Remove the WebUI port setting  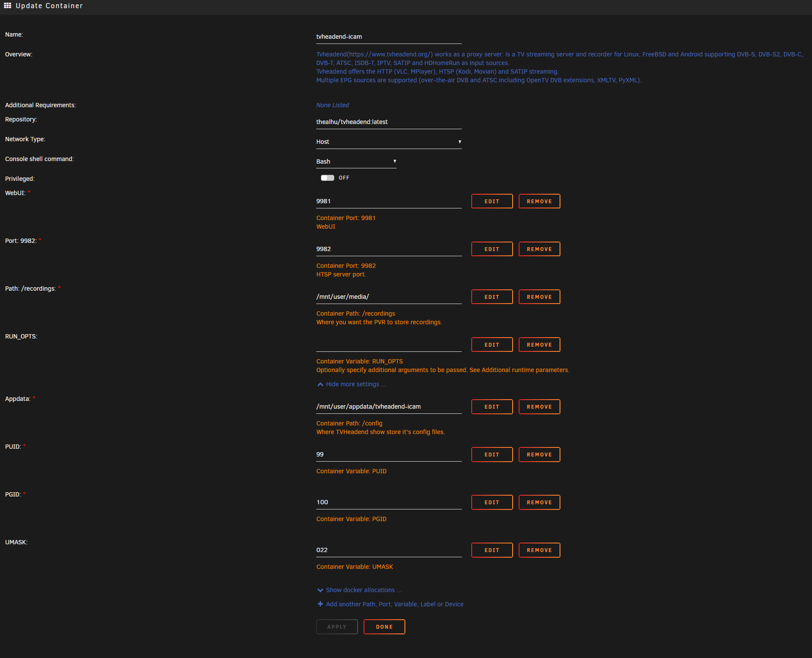point(539,201)
